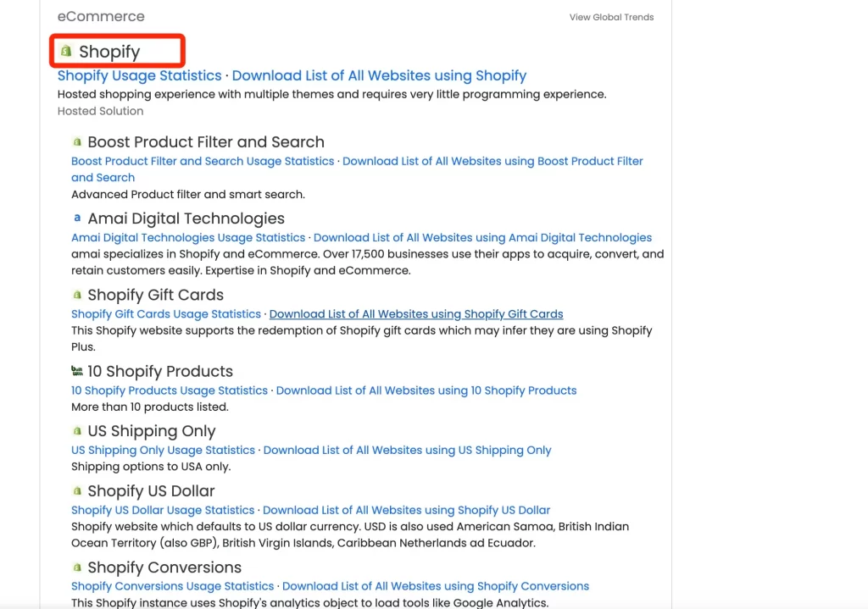
Task: Click the icon beside Shopify US Dollar heading
Action: pyautogui.click(x=77, y=490)
